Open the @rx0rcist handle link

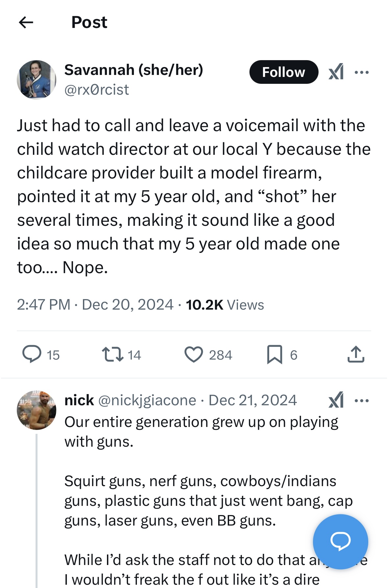96,90
